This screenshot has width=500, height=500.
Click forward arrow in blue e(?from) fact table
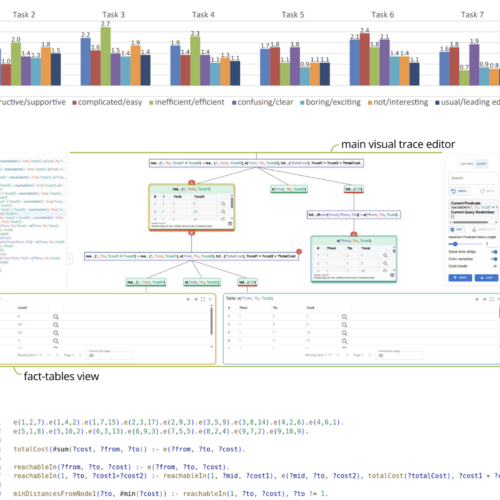[484, 299]
